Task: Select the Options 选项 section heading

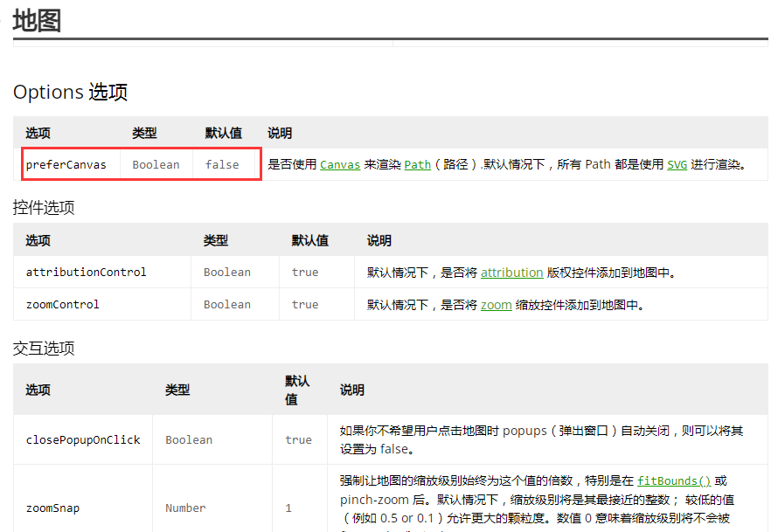Action: tap(69, 92)
